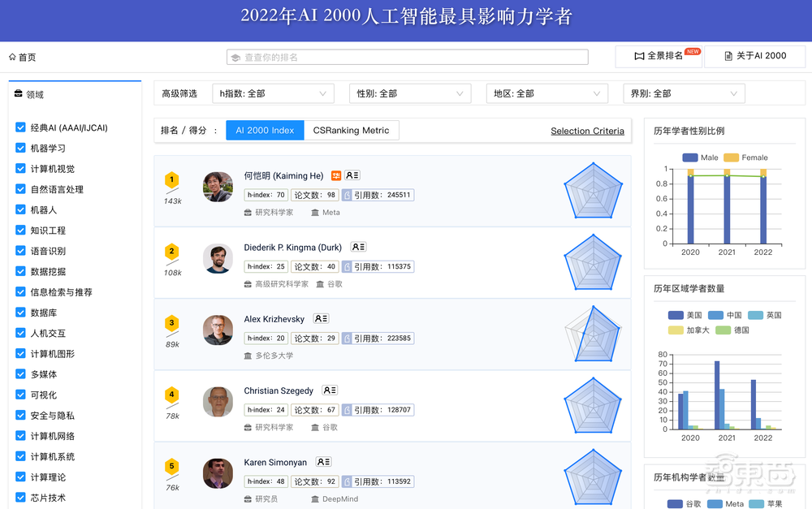Click the citation link icon next to 引用数
This screenshot has height=509, width=812.
[347, 194]
